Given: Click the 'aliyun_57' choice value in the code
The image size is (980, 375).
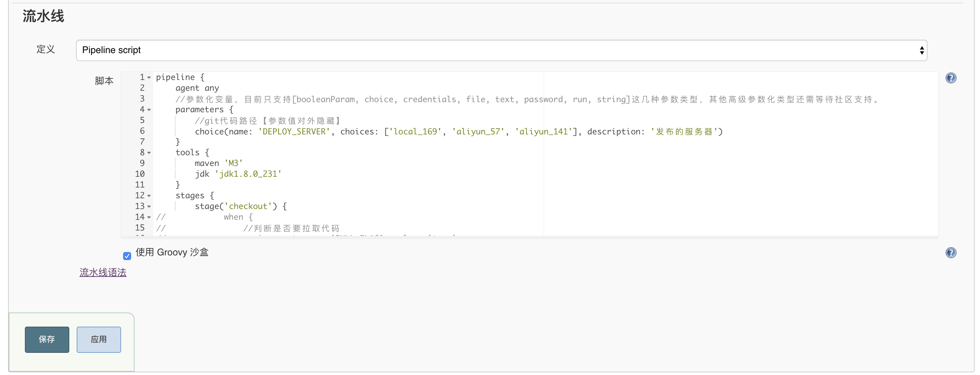Looking at the screenshot, I should 478,131.
